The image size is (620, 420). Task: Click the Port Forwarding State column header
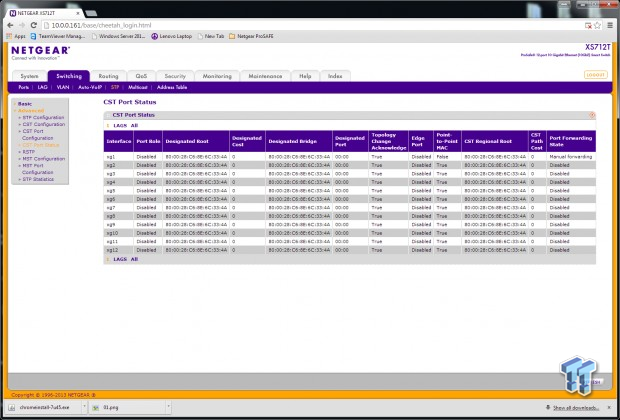click(x=571, y=141)
